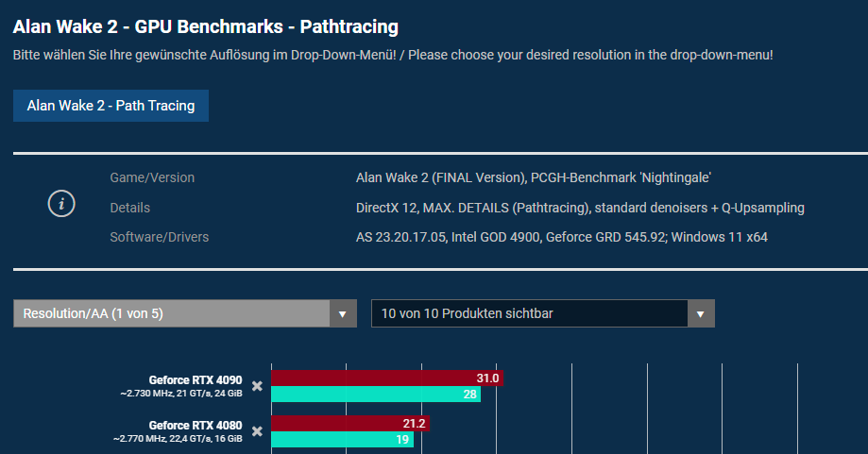Select the Alan Wake 2 - Path Tracing tab
This screenshot has height=454, width=868.
pyautogui.click(x=111, y=106)
